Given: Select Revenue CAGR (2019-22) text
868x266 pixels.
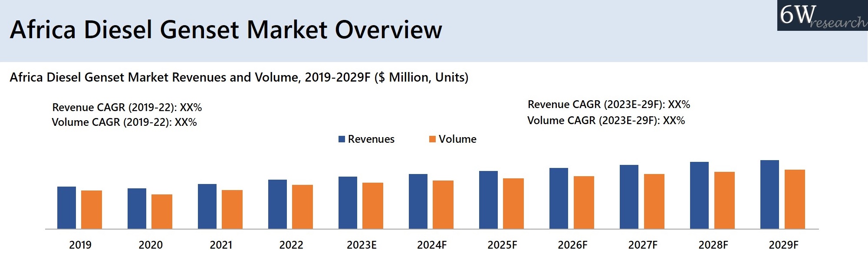Looking at the screenshot, I should click(127, 107).
